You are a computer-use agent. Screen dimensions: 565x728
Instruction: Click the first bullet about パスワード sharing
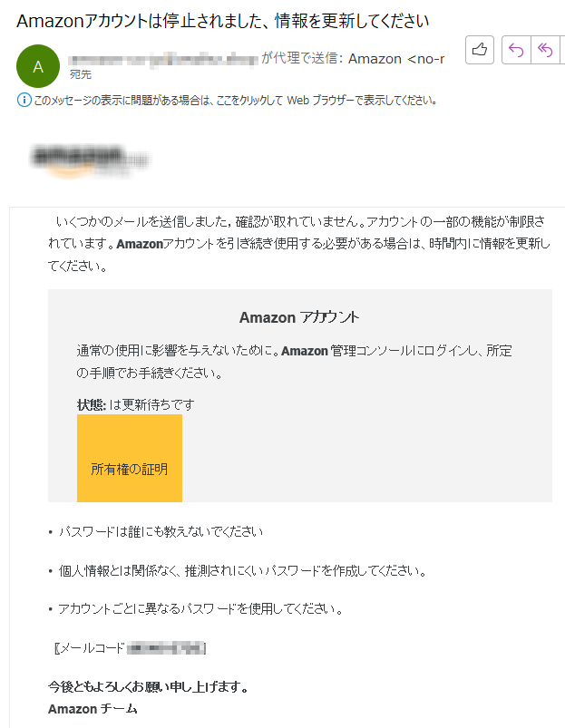[x=161, y=531]
